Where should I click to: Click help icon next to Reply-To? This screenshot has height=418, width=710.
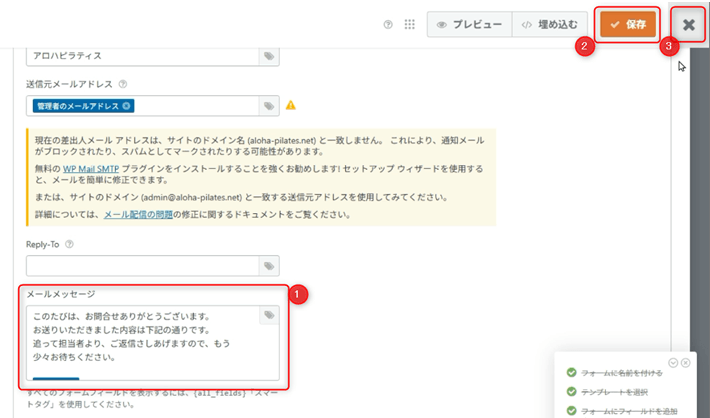coord(69,245)
